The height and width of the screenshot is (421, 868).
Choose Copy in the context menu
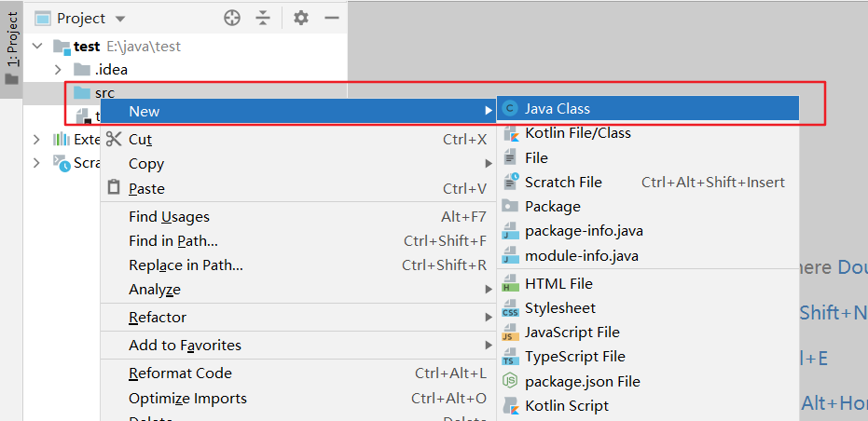(x=298, y=164)
